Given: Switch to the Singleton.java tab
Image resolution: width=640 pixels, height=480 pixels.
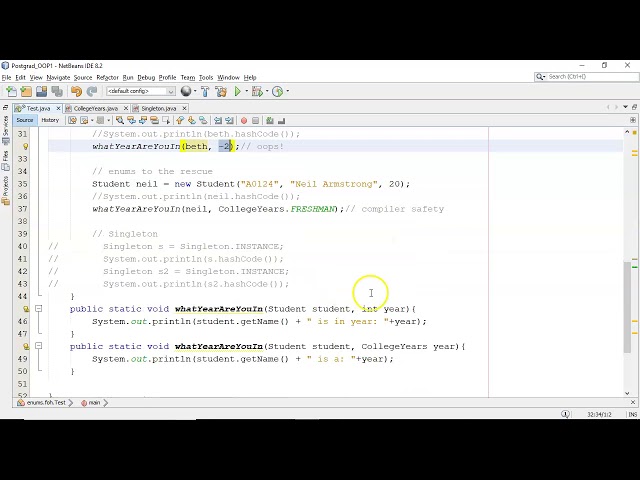Looking at the screenshot, I should pos(158,108).
